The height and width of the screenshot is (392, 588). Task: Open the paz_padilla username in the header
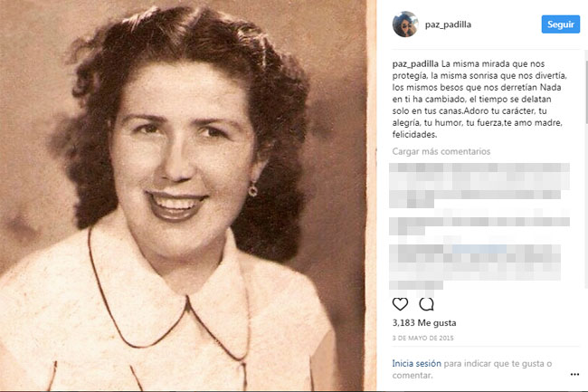tap(448, 24)
